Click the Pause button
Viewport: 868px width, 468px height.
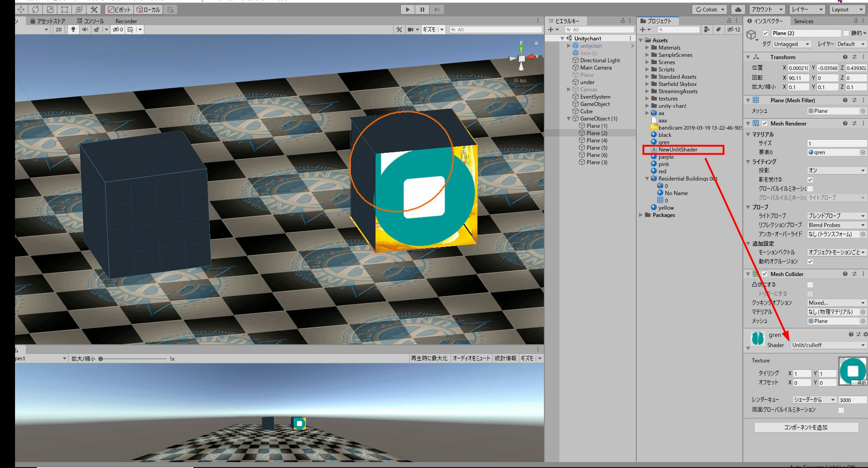click(422, 10)
